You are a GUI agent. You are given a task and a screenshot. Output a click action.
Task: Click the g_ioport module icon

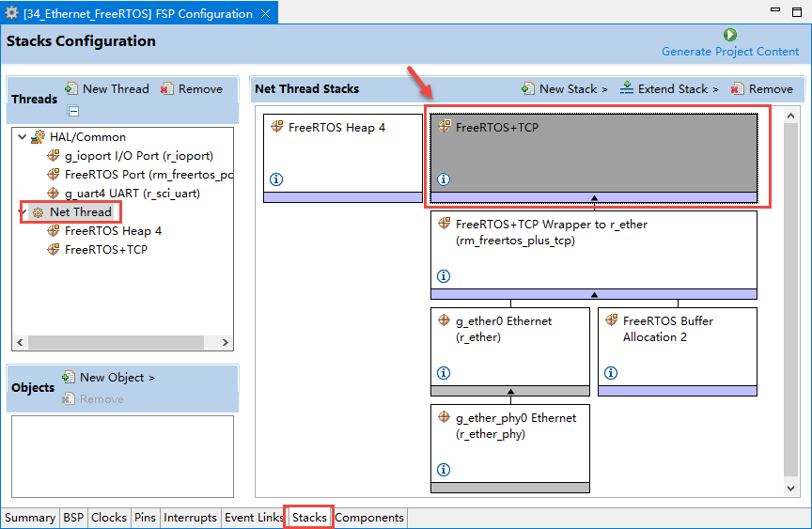pos(54,155)
